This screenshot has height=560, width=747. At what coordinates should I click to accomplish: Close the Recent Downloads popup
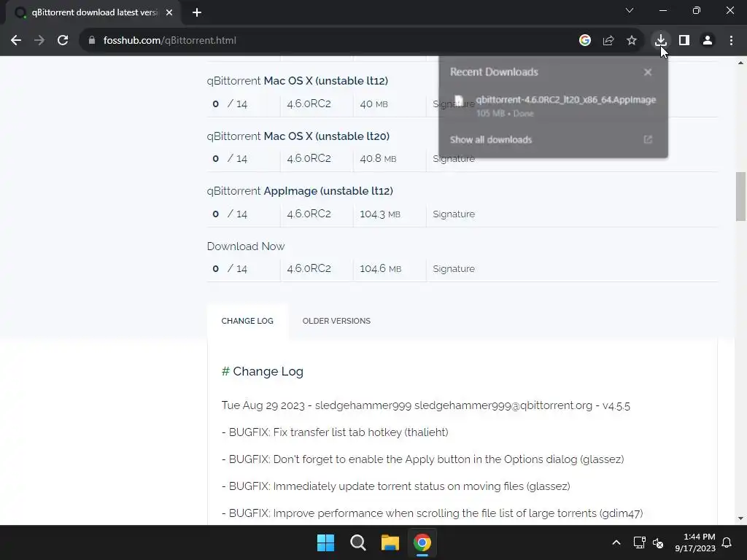click(x=648, y=72)
